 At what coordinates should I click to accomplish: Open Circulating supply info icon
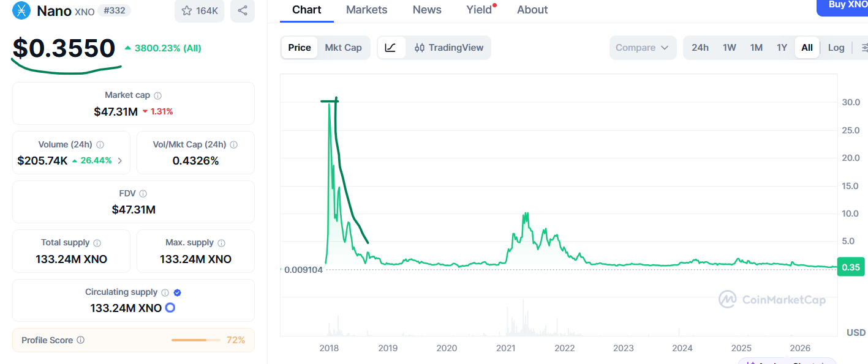tap(165, 292)
